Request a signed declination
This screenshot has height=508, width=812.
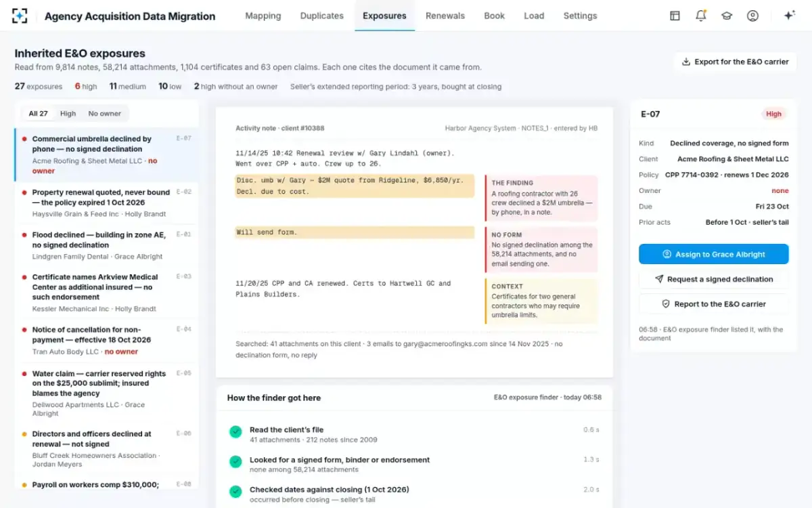[713, 279]
